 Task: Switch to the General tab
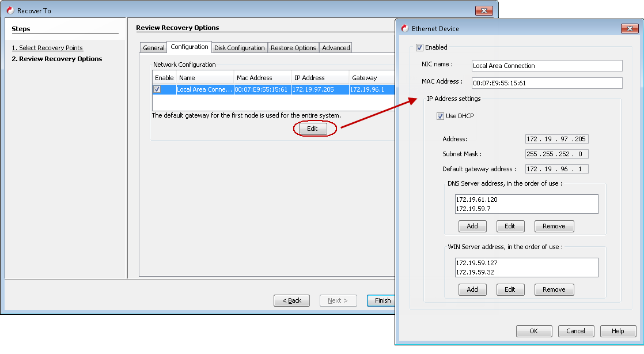tap(153, 47)
